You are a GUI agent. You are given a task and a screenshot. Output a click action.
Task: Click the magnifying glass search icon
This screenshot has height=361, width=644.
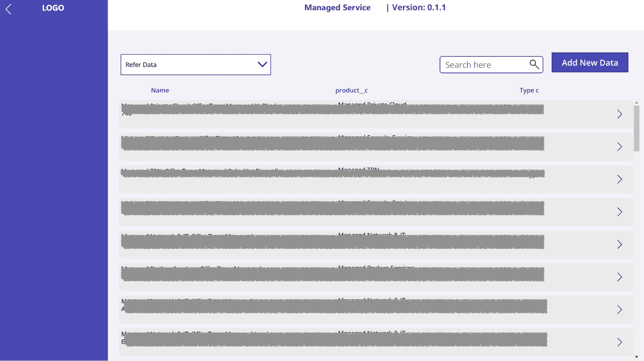(534, 64)
